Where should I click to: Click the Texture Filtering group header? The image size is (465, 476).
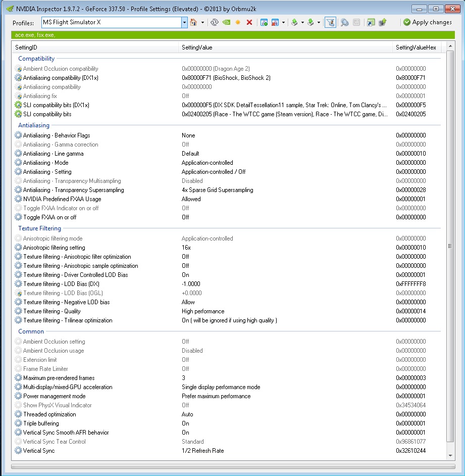[x=39, y=228]
